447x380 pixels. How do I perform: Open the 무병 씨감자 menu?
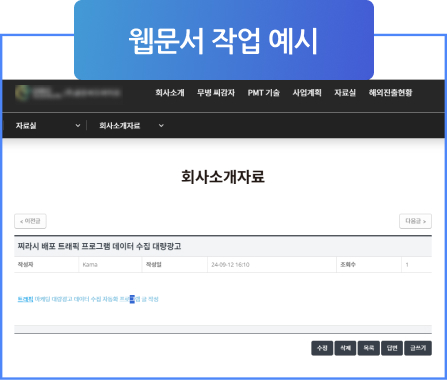[216, 93]
